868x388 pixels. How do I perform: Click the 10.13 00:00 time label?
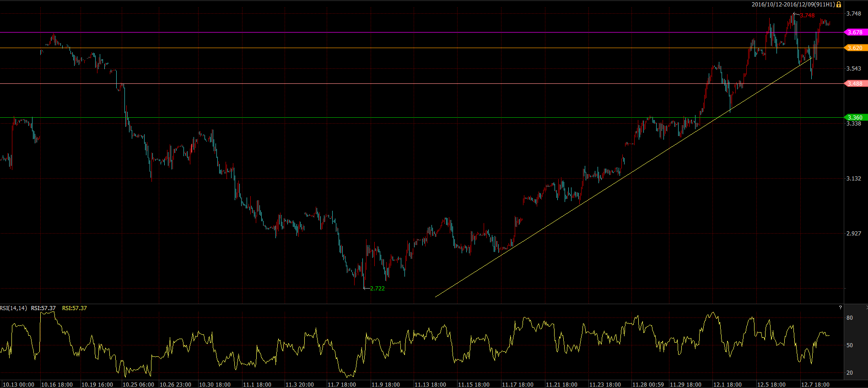(x=19, y=385)
